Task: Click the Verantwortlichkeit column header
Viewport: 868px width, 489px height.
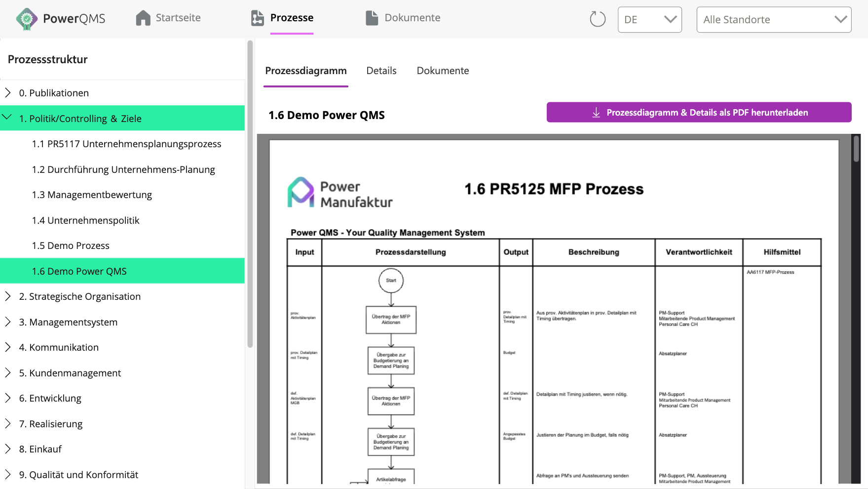Action: pyautogui.click(x=699, y=252)
